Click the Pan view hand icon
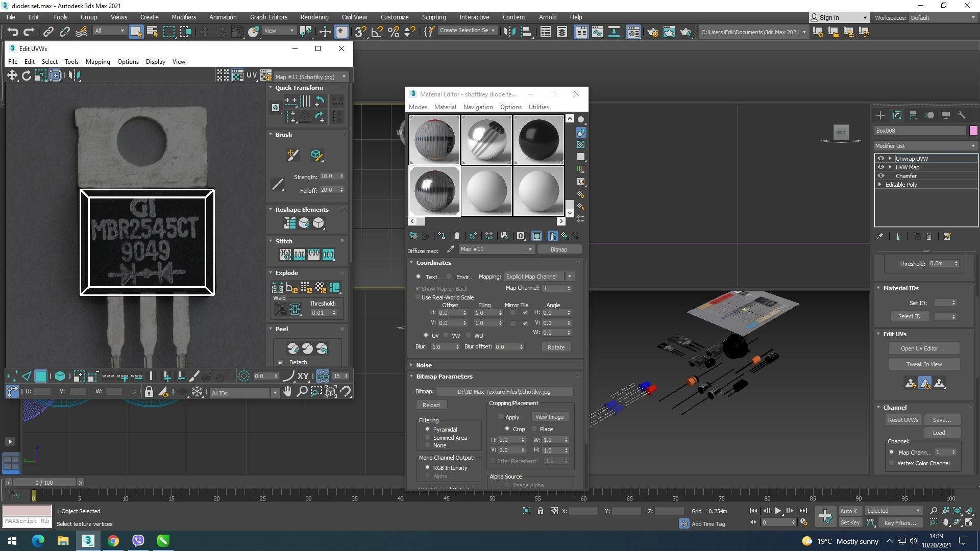Image resolution: width=980 pixels, height=551 pixels. [x=287, y=392]
